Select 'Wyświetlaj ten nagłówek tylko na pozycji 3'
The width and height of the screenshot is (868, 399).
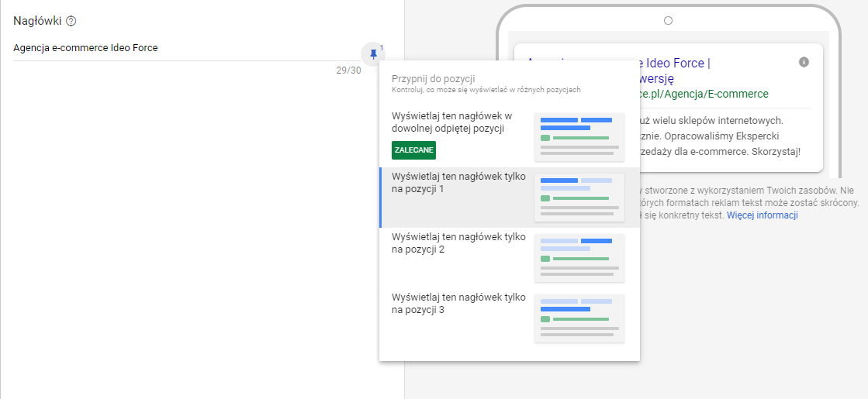(510, 318)
